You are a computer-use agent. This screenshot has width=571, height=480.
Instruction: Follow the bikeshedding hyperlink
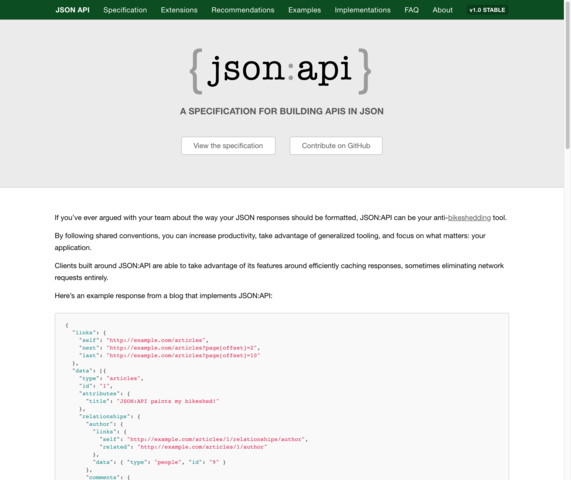tap(469, 218)
